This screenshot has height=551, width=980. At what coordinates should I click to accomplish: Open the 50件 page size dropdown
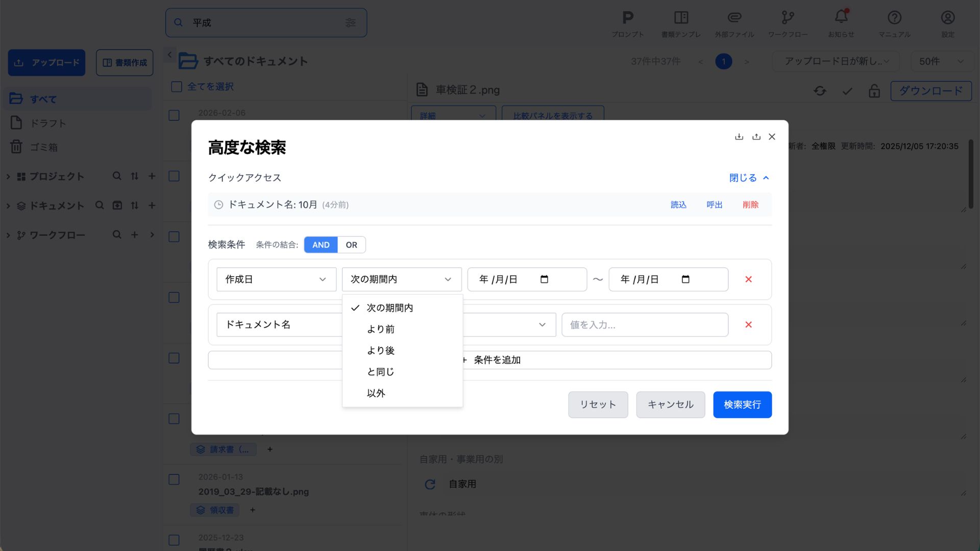point(941,61)
